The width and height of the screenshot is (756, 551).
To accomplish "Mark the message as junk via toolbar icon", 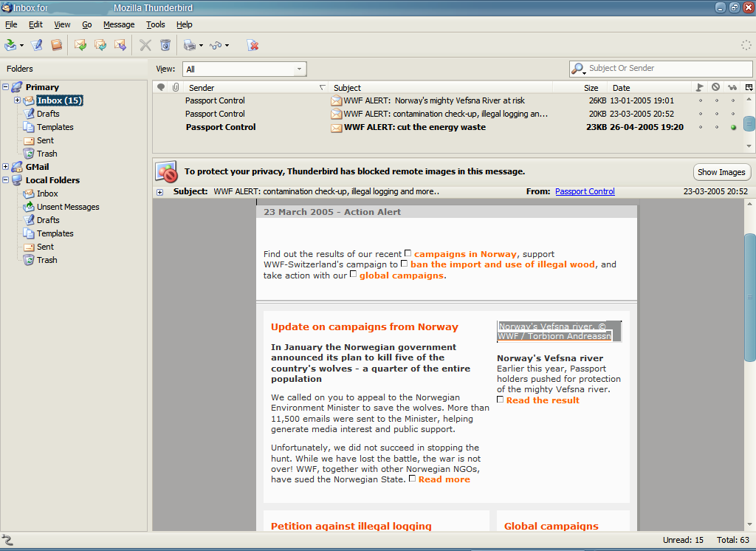I will pyautogui.click(x=165, y=45).
